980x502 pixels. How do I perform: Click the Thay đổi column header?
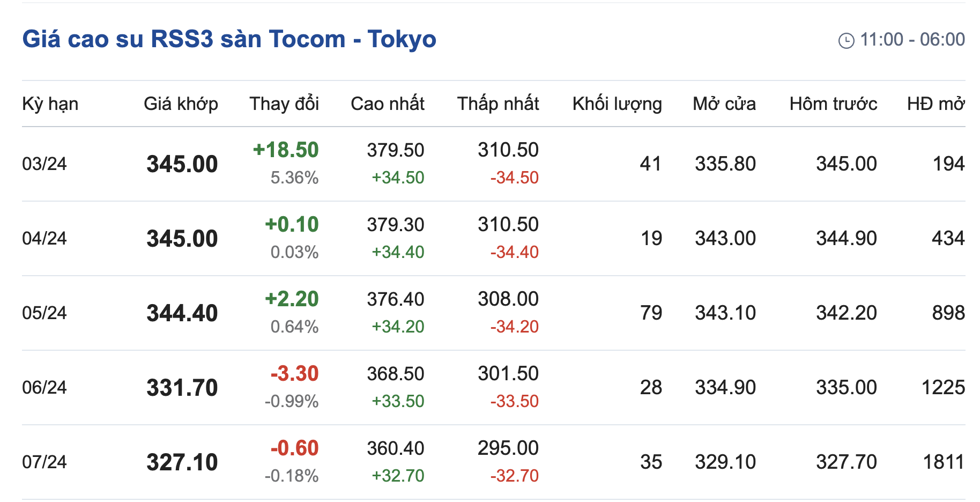click(284, 104)
